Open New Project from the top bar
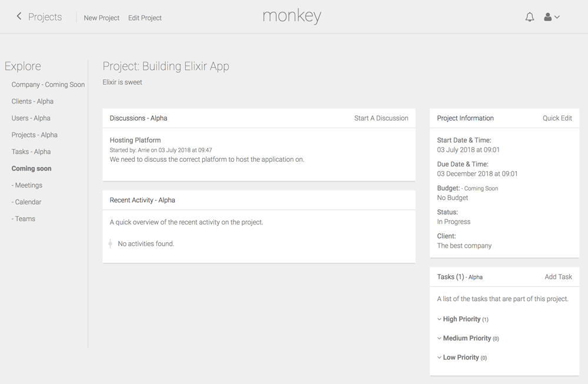Screen dimensions: 588x384 [101, 18]
